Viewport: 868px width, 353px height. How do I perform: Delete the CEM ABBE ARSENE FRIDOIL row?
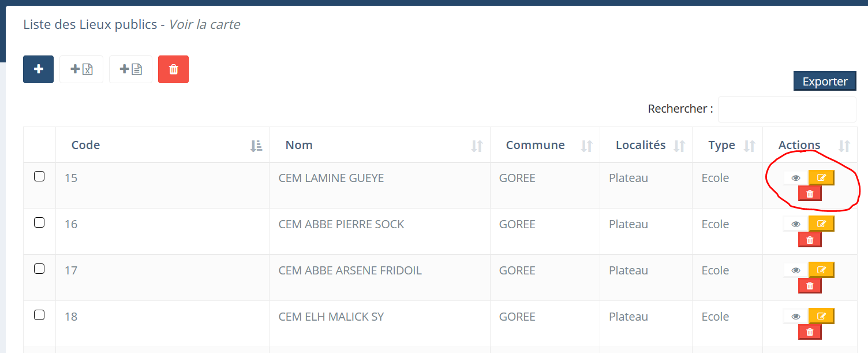810,285
